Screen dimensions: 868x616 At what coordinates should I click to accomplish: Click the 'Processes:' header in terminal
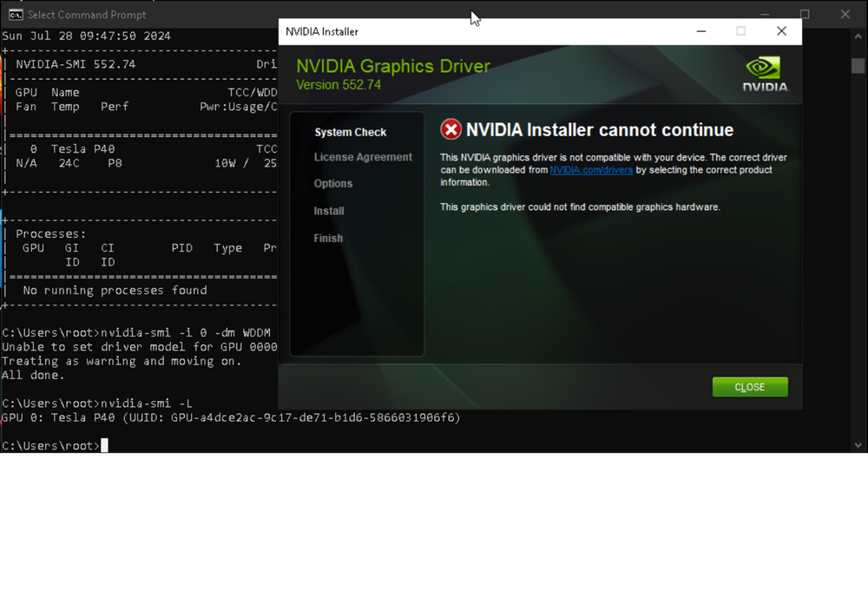51,234
